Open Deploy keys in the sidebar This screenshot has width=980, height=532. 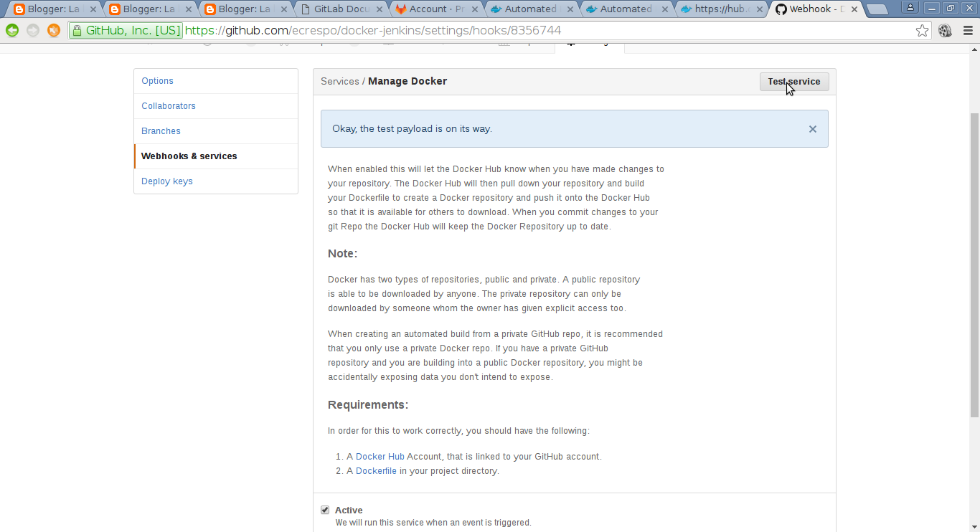pos(167,181)
